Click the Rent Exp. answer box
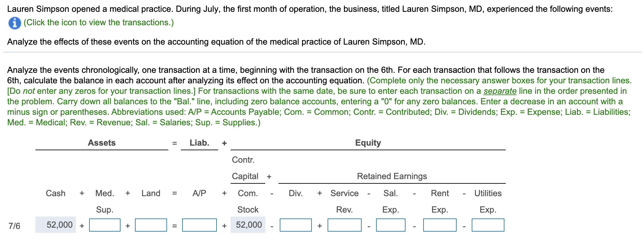This screenshot has width=644, height=248. click(x=440, y=225)
